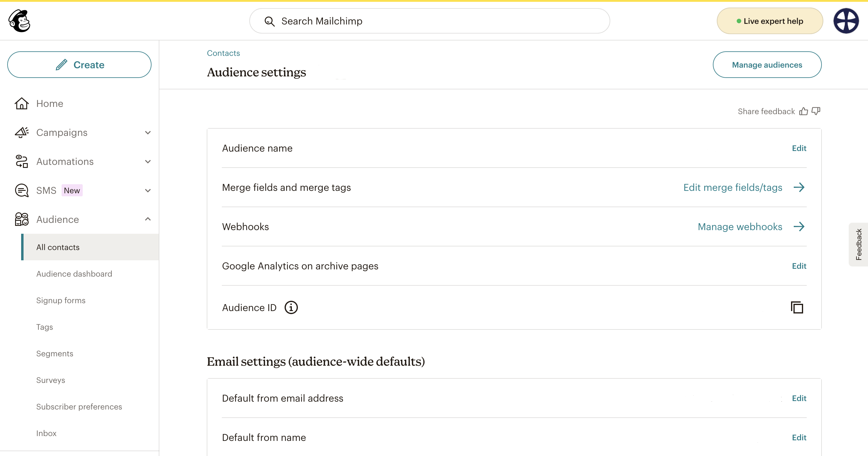
Task: Click the Mailchimp Freddie logo
Action: [x=20, y=21]
